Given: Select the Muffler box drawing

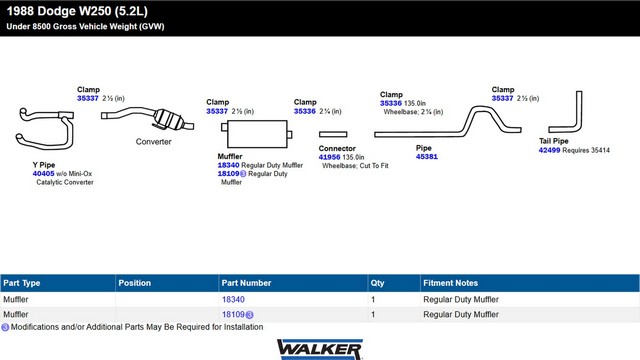Looking at the screenshot, I should (257, 134).
